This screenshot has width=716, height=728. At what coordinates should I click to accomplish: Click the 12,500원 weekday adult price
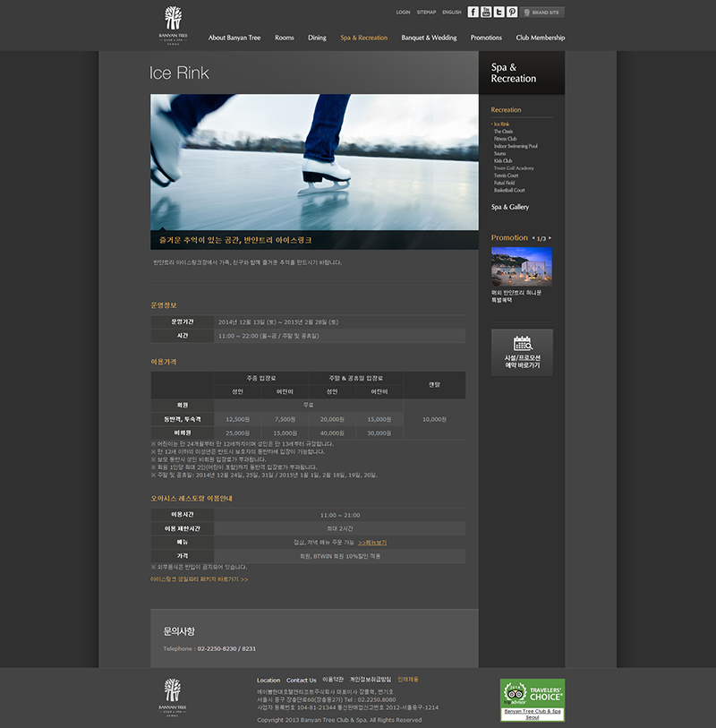[x=237, y=419]
